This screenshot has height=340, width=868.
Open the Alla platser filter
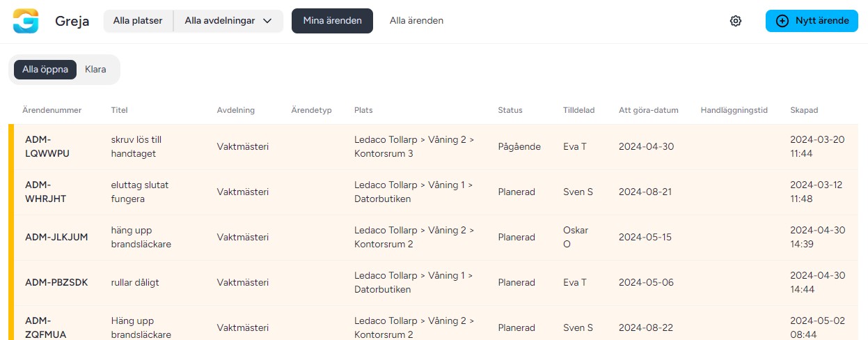click(x=138, y=21)
